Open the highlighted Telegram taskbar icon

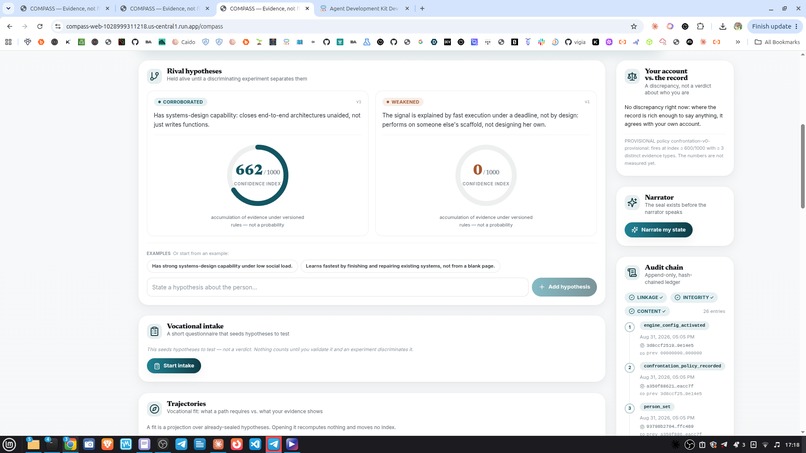273,444
